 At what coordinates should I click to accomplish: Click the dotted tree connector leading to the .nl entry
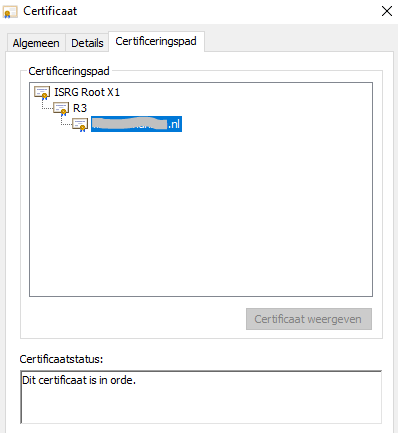tap(66, 120)
